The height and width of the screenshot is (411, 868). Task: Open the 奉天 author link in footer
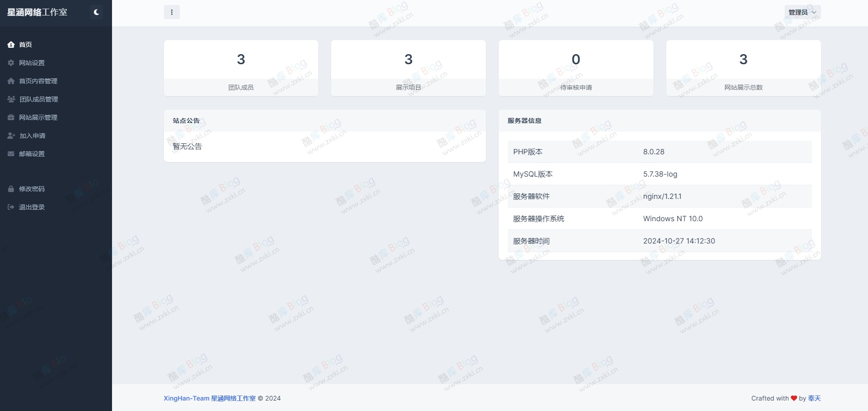coord(814,398)
